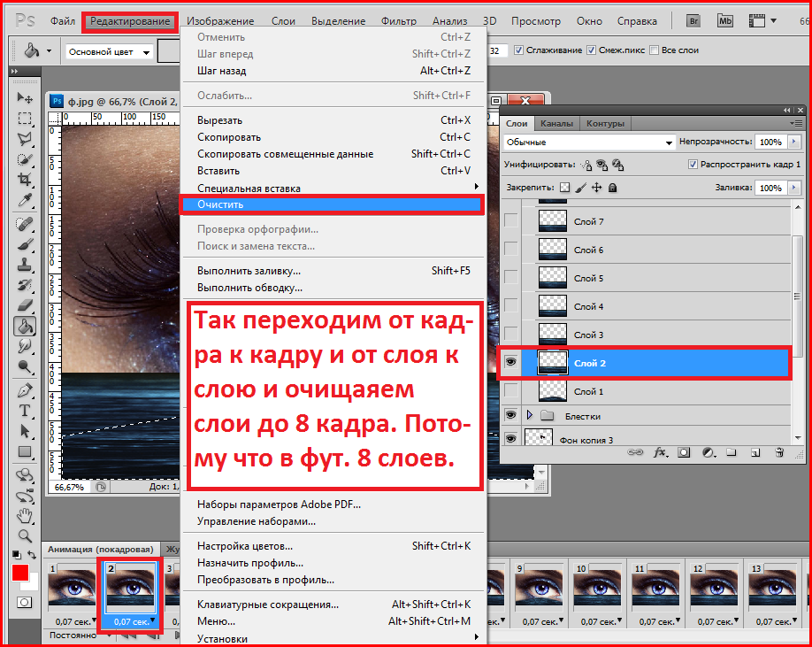The image size is (812, 647).
Task: Hide the Блестки group
Action: pos(510,415)
